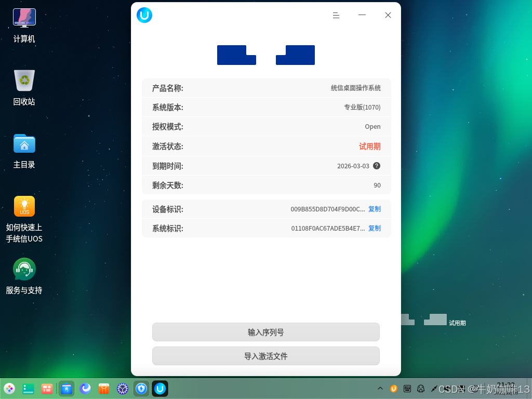Open the onscreen keyboard tray icon

click(407, 389)
